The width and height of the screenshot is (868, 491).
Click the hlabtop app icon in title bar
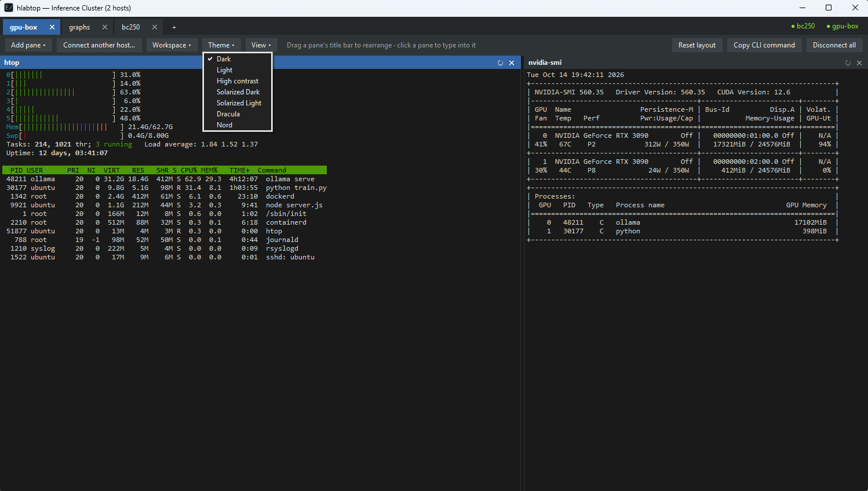9,8
